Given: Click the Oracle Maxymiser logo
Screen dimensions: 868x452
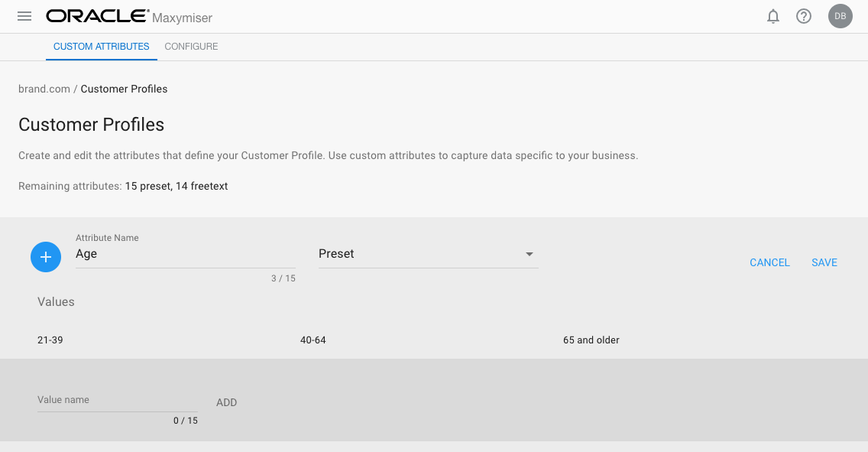Looking at the screenshot, I should pyautogui.click(x=129, y=16).
